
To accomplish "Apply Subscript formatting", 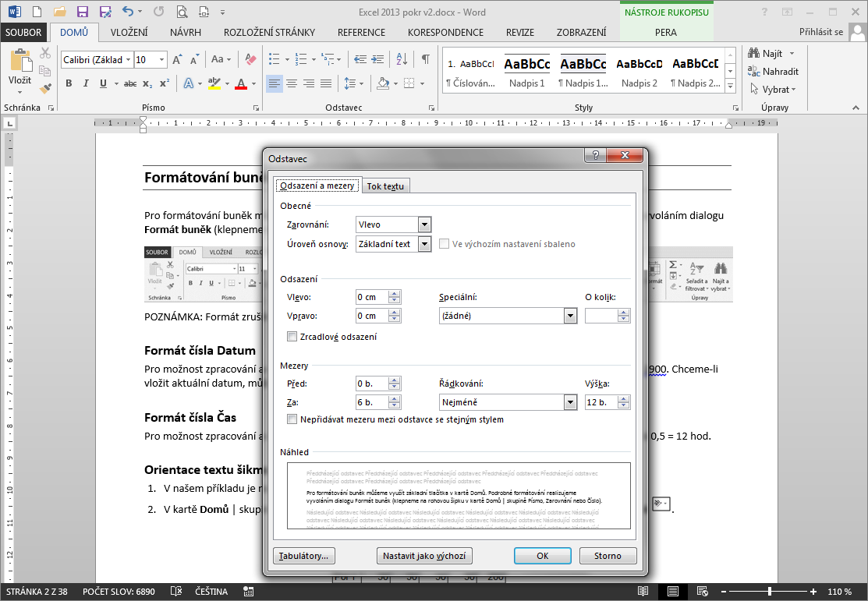I will pos(147,83).
